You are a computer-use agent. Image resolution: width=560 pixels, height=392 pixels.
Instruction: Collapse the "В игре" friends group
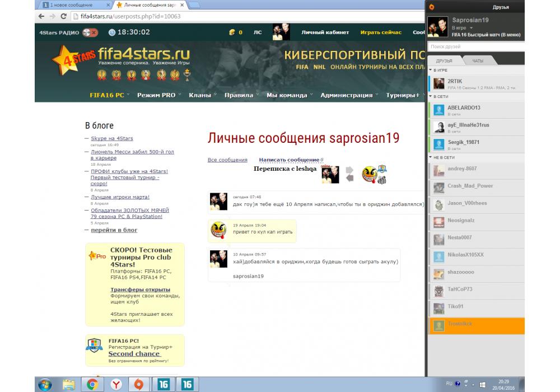coord(431,69)
